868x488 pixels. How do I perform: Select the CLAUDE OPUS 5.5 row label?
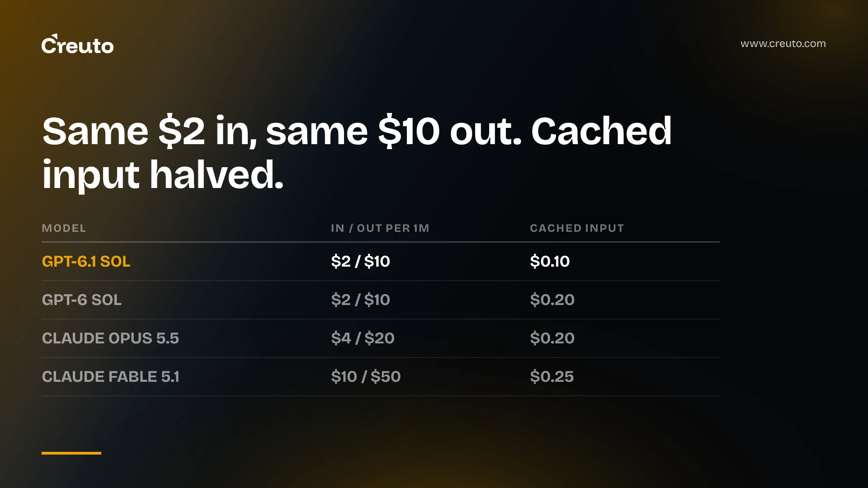tap(110, 338)
